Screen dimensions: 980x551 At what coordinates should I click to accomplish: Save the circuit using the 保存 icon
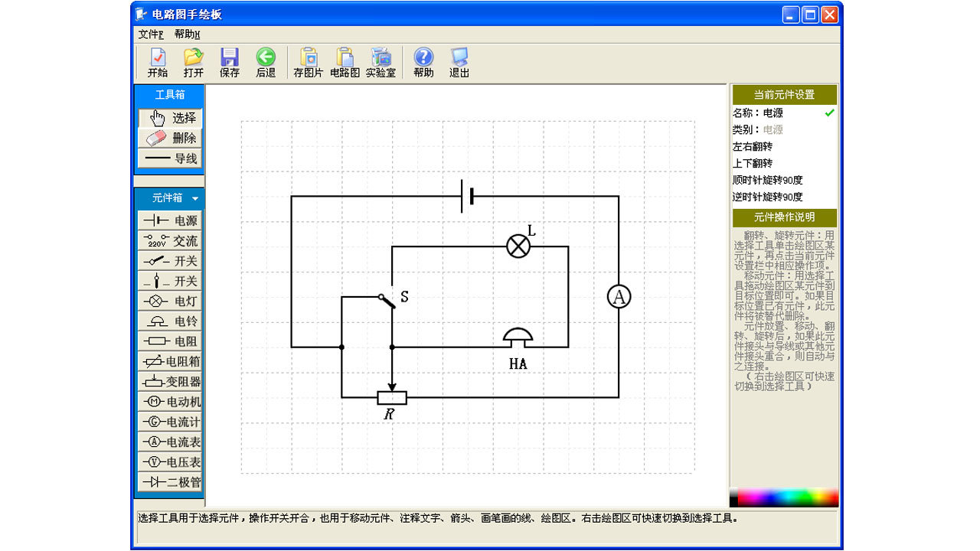230,63
